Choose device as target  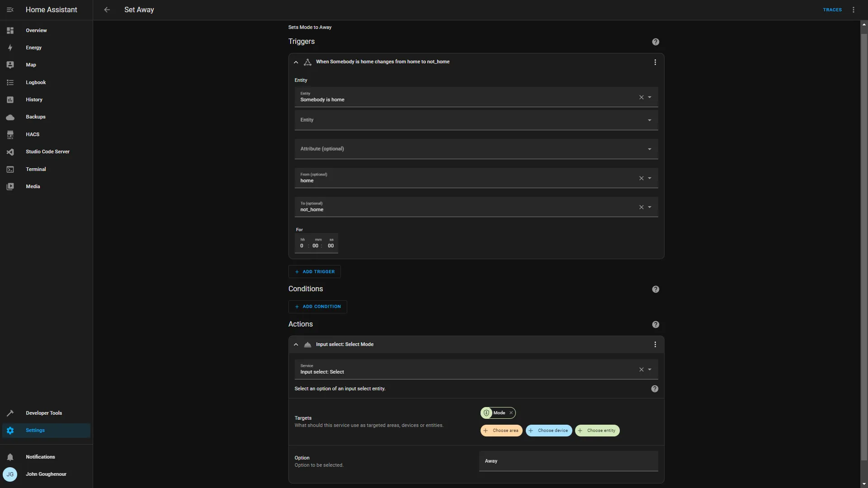549,431
